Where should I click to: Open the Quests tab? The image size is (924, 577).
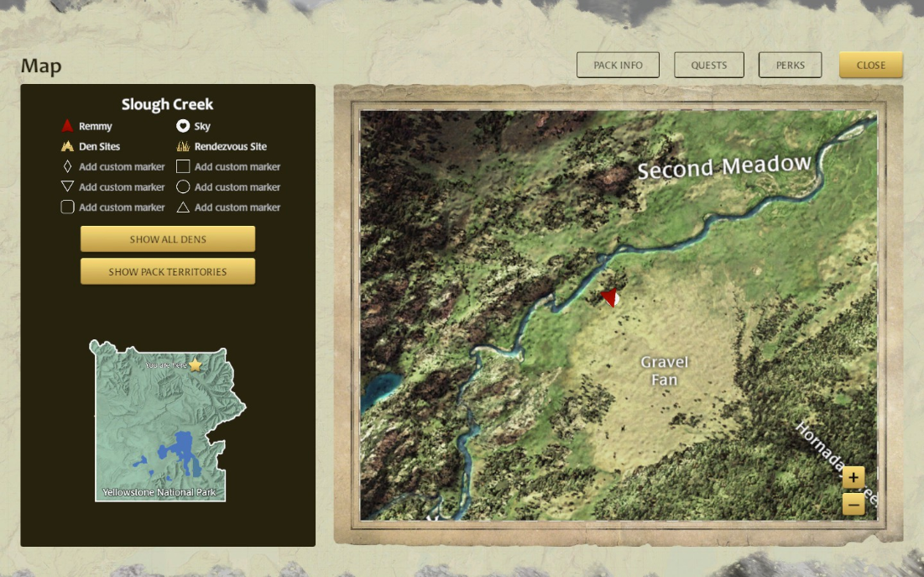click(709, 65)
